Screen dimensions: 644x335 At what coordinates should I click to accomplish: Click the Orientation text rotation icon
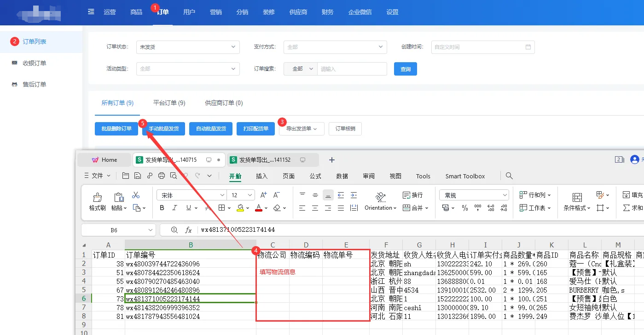tap(381, 197)
